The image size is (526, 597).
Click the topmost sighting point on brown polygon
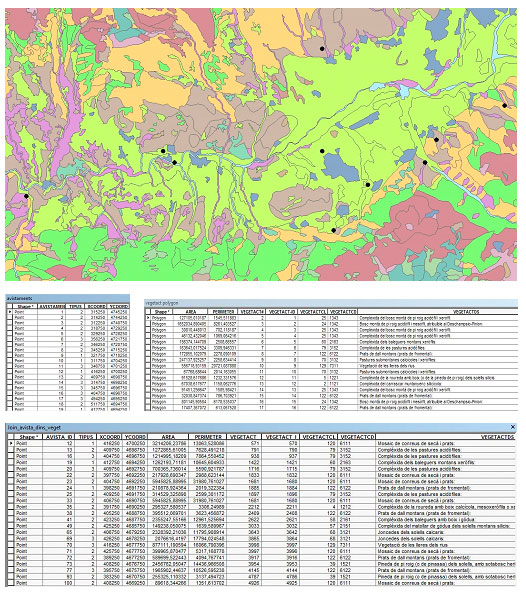point(322,49)
